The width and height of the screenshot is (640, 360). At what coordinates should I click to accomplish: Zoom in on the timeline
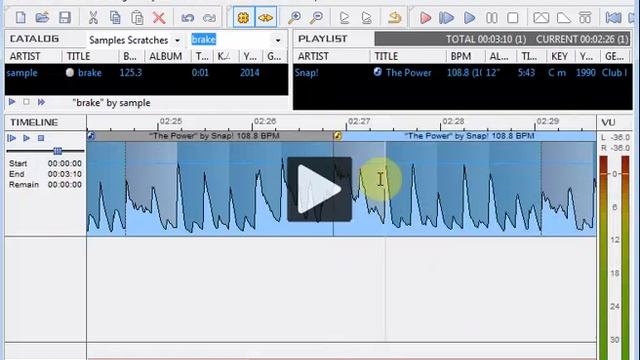(x=294, y=18)
